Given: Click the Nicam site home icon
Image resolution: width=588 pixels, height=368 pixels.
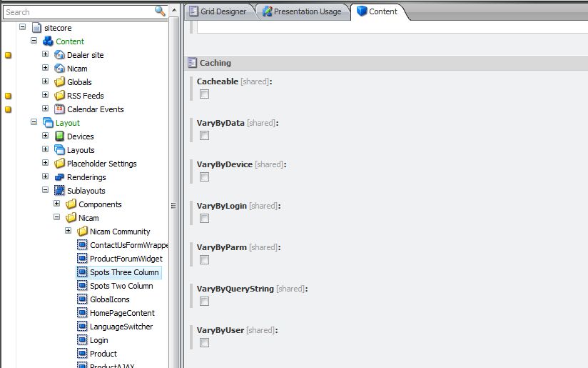Looking at the screenshot, I should (59, 69).
